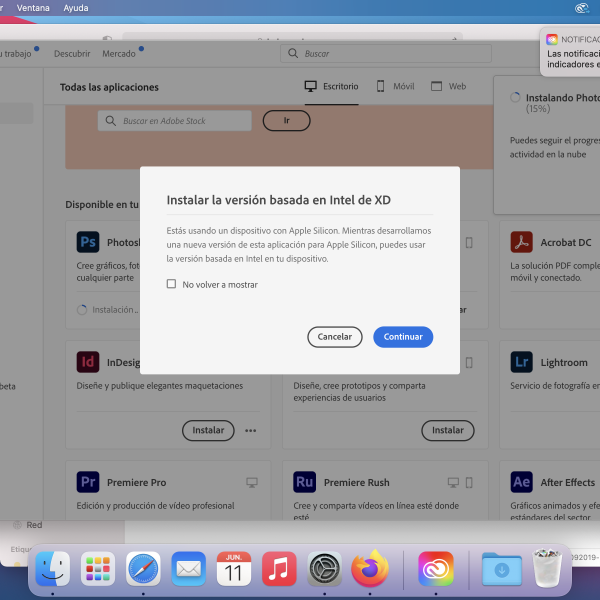600x600 pixels.
Task: Click the Continuar button
Action: pos(403,337)
